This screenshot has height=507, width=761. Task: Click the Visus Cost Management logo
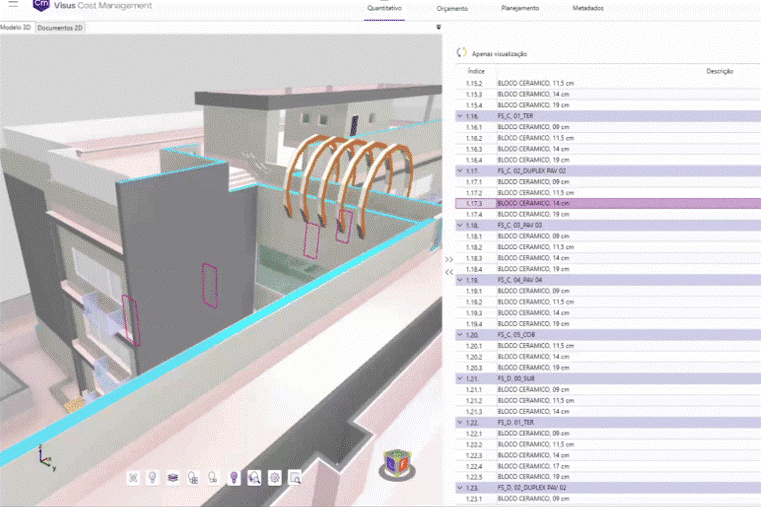pos(42,5)
